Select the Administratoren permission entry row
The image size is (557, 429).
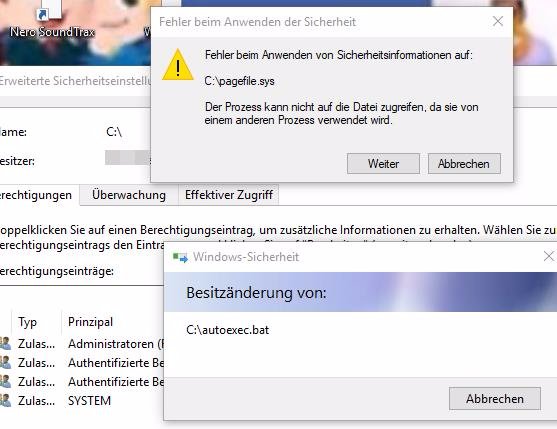click(82, 344)
